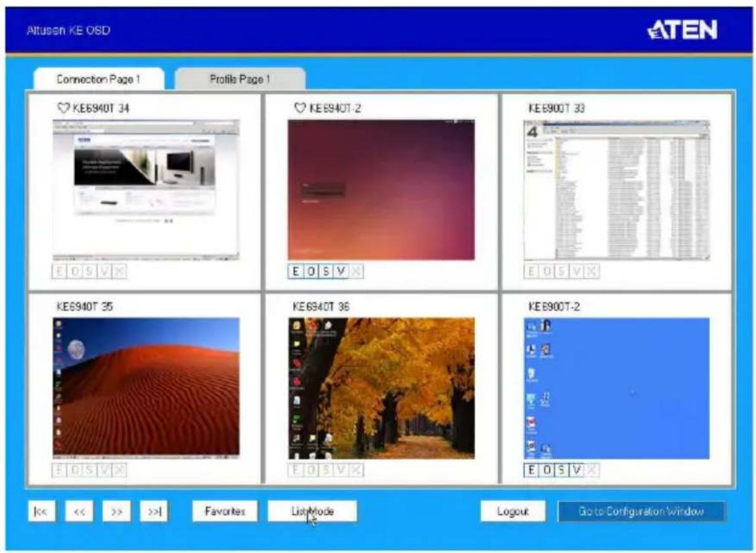Viewport: 756px width, 553px height.
Task: Click the X icon under KE6940T-2
Action: point(356,271)
